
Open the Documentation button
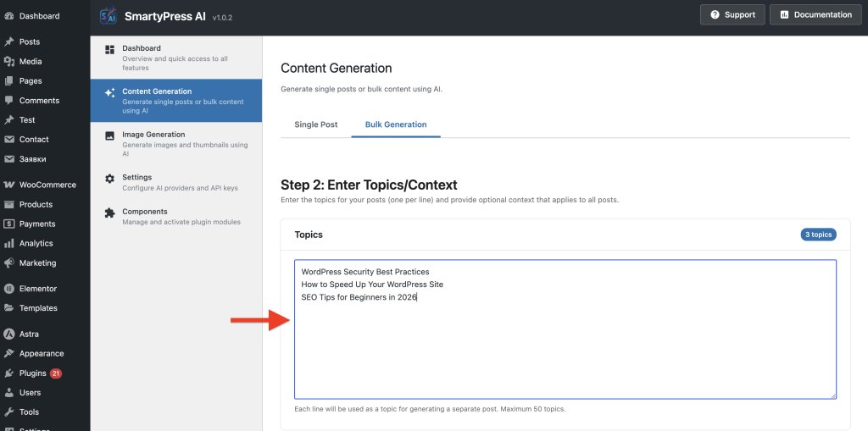[815, 15]
